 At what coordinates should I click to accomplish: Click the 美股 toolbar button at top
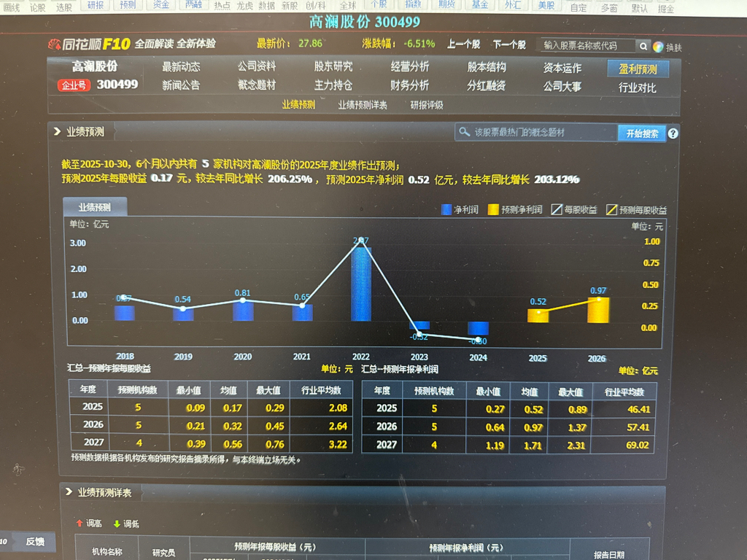(546, 5)
